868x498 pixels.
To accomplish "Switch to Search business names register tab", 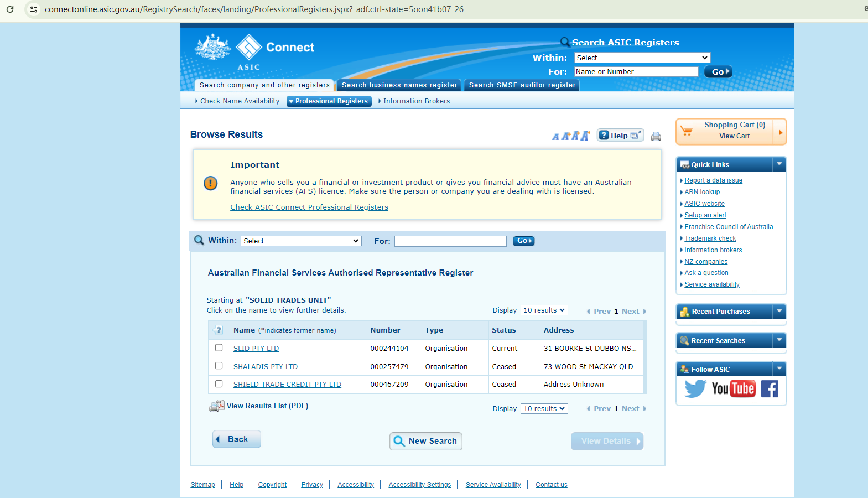I will tap(399, 85).
